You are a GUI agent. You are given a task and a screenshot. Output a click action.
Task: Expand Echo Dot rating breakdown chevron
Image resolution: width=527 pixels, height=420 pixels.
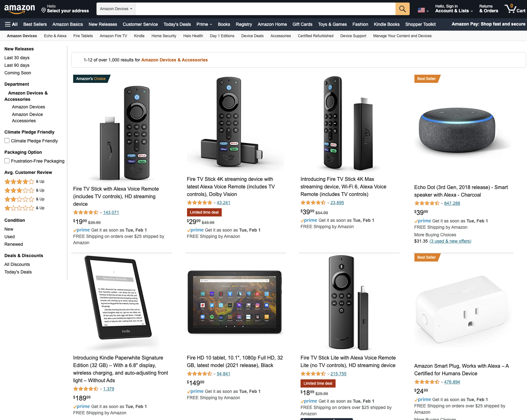click(442, 204)
